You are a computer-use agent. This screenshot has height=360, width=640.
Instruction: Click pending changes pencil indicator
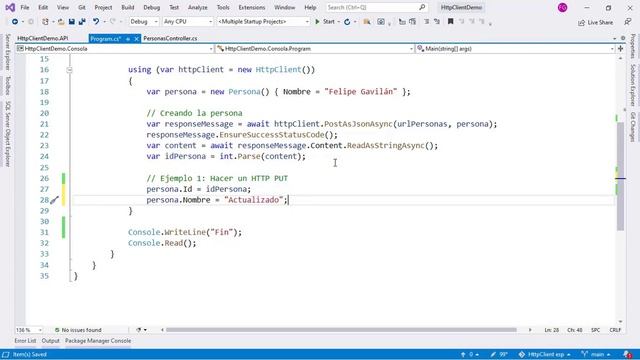pyautogui.click(x=499, y=354)
